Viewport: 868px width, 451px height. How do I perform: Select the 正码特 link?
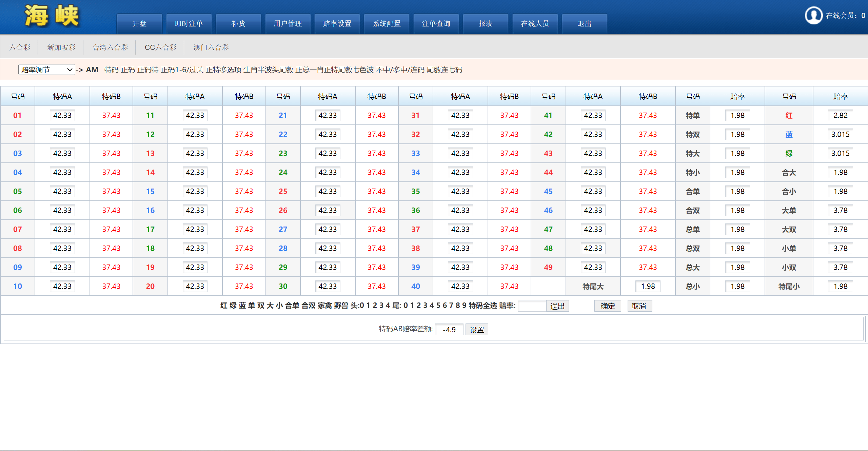point(147,70)
